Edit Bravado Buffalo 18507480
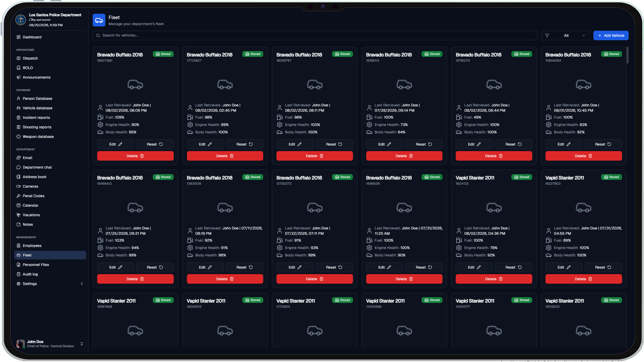The height and width of the screenshot is (362, 644). (116, 144)
